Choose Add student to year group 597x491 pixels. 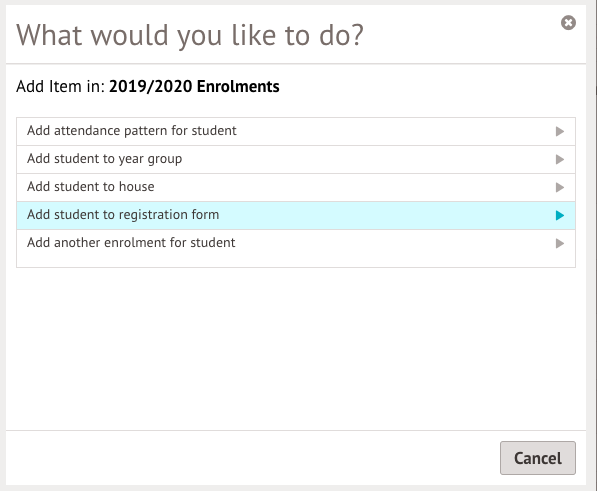click(296, 159)
